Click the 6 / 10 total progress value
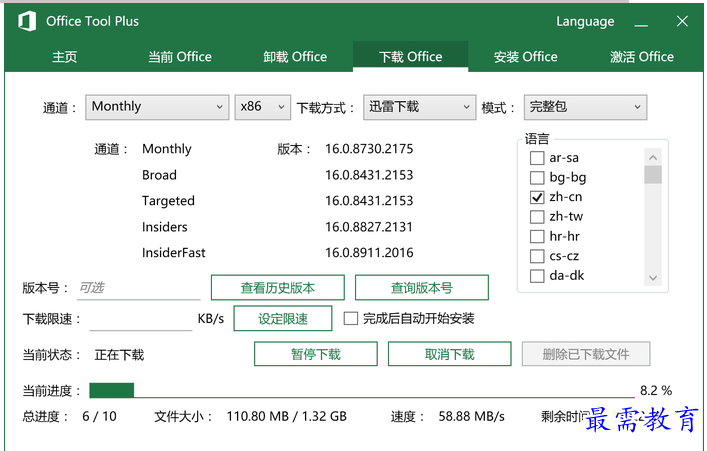Viewport: 707px width, 451px height. point(99,416)
